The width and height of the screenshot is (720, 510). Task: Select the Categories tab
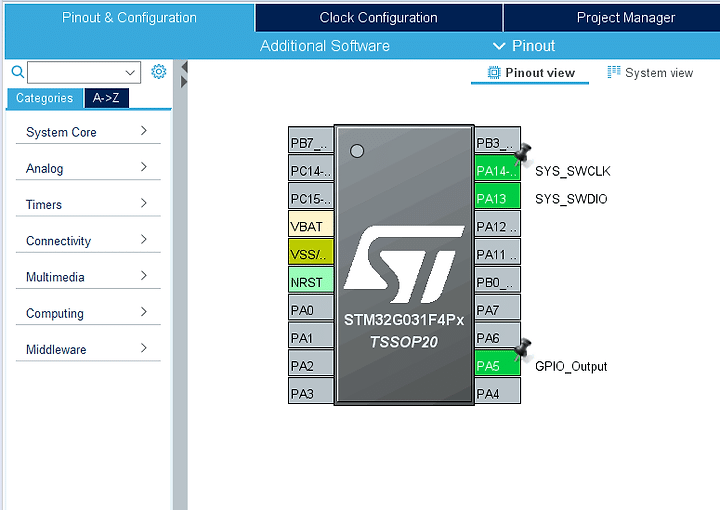pyautogui.click(x=45, y=98)
